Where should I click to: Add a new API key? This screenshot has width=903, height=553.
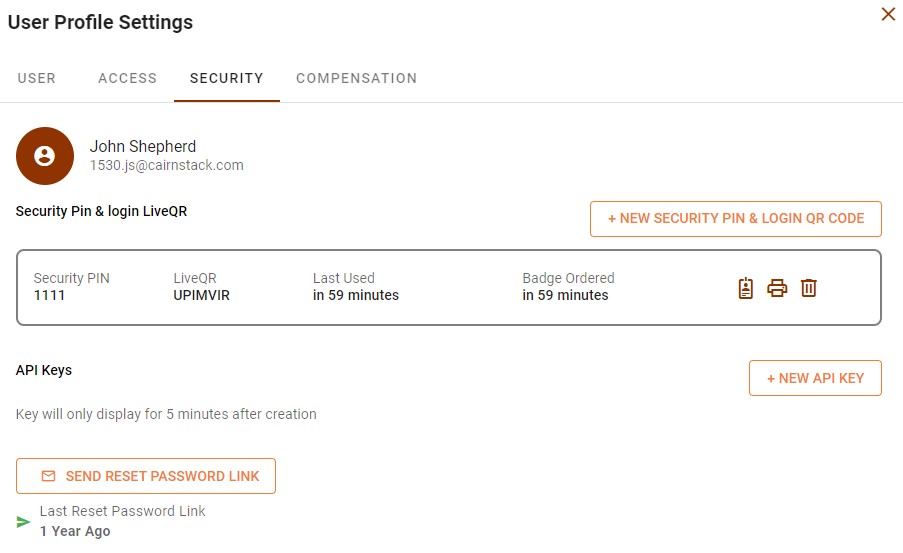[x=815, y=378]
